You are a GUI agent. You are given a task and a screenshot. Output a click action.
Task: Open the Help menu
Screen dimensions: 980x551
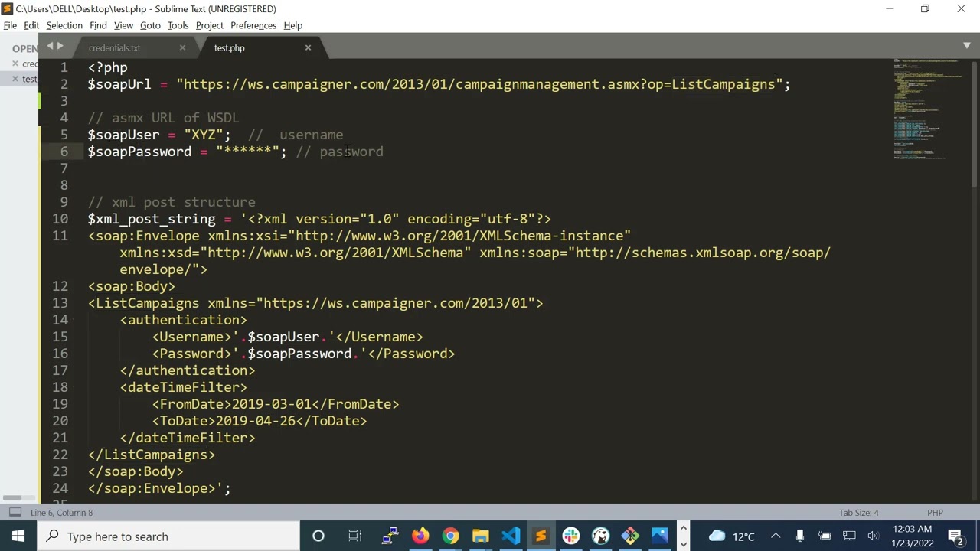tap(292, 25)
